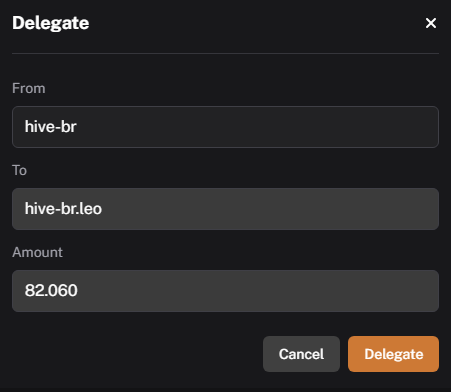Screen dimensions: 451x392
Task: Place cursor on hive-br text in From
Action: [51, 127]
